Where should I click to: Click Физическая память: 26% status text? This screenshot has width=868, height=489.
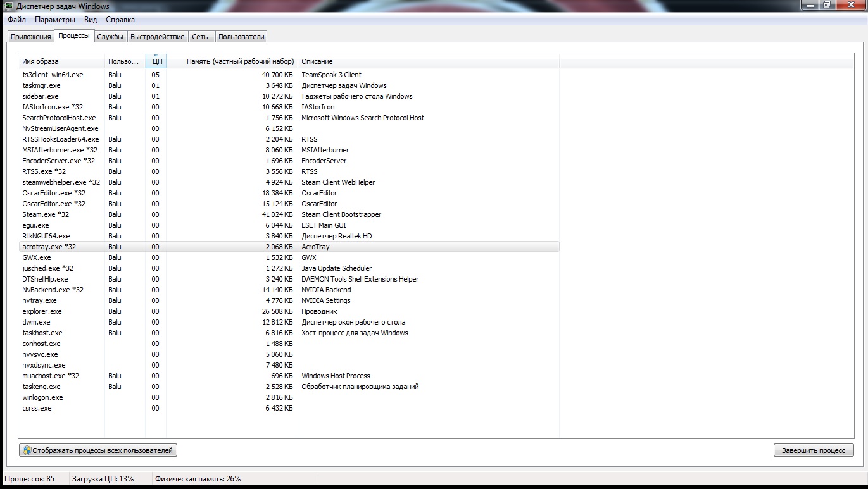tap(198, 479)
